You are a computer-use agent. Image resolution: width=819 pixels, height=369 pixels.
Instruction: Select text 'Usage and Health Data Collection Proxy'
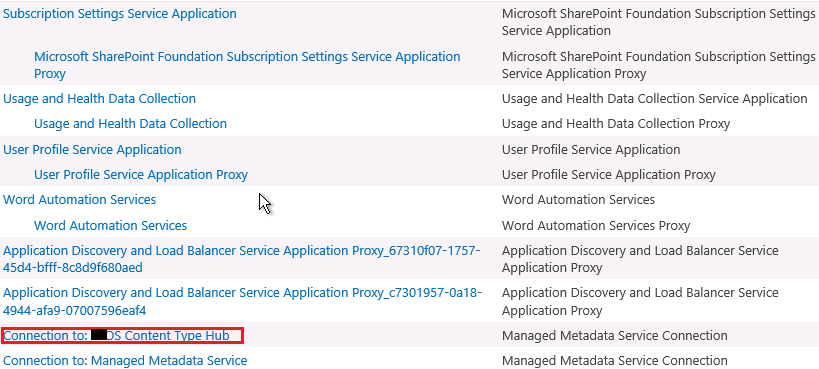[616, 124]
